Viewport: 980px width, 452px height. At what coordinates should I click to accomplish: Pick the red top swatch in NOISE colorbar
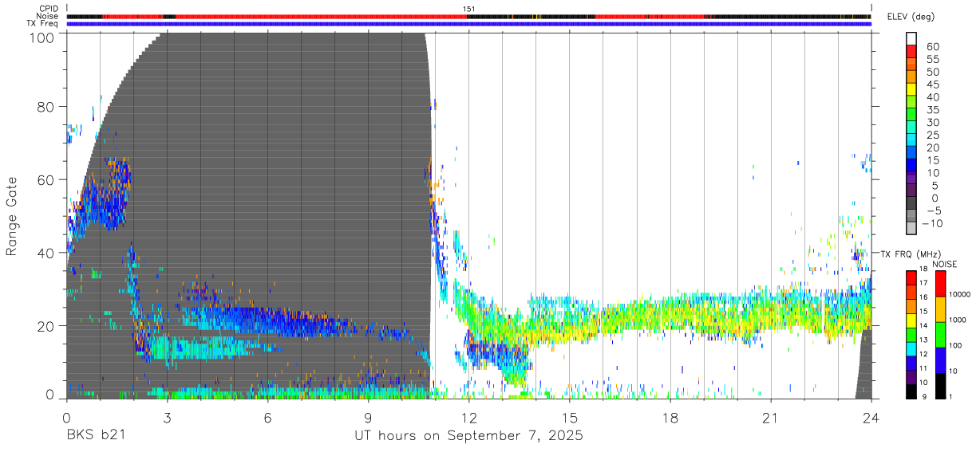(940, 282)
